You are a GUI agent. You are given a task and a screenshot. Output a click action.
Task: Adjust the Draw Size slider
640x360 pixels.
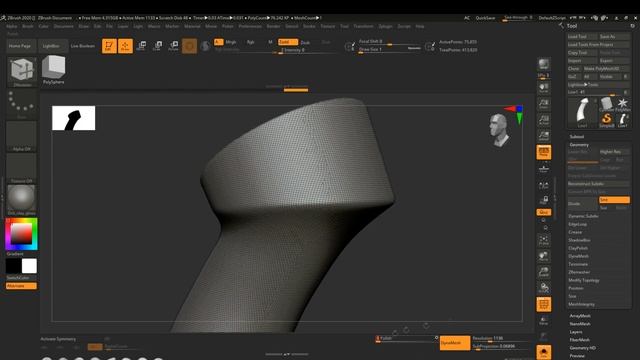point(389,49)
